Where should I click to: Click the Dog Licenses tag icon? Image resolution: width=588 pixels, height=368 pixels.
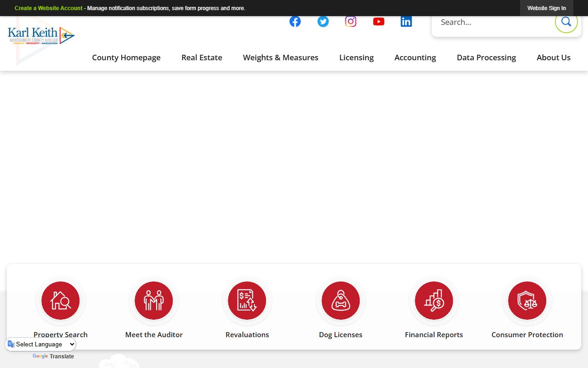(340, 300)
